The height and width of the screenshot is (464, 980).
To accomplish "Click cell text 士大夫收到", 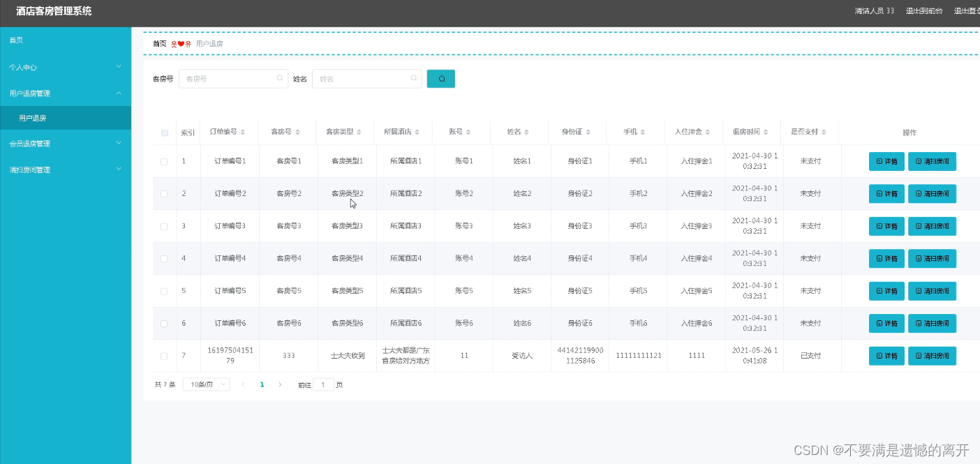I will point(348,356).
